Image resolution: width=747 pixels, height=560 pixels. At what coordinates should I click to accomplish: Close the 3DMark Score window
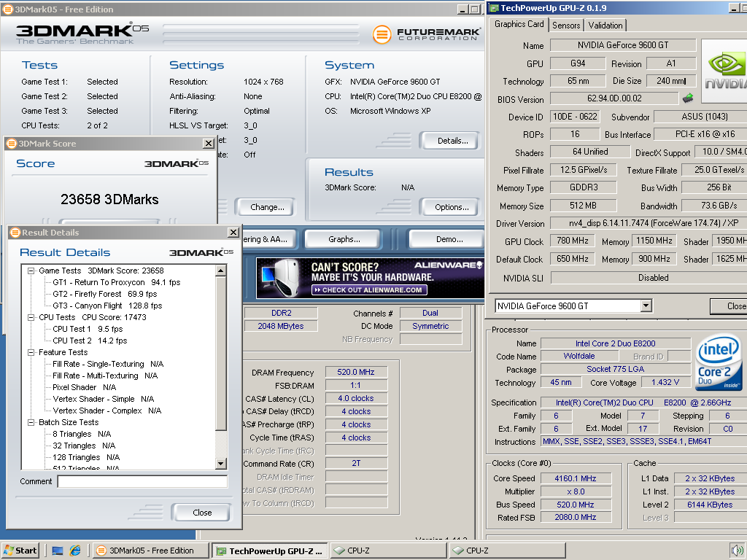pos(209,144)
